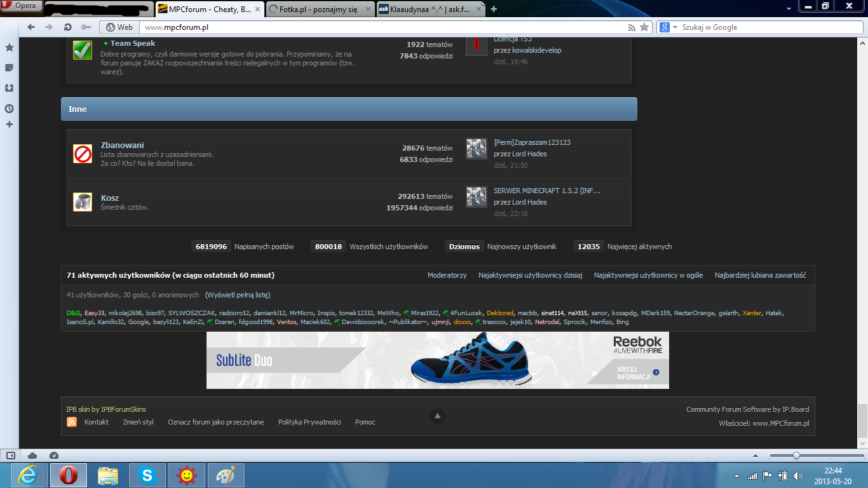Click the orange RSS icon in footer
Viewport: 868px width, 488px height.
(72, 422)
